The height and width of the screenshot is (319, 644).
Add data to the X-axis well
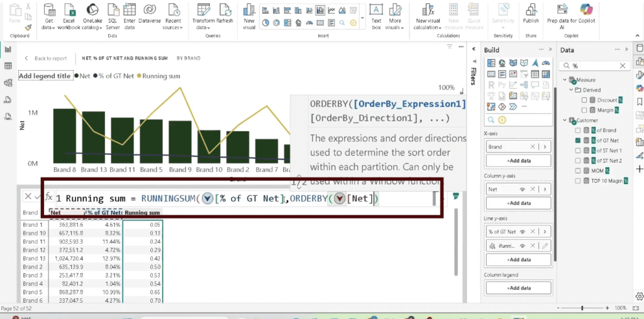[518, 161]
